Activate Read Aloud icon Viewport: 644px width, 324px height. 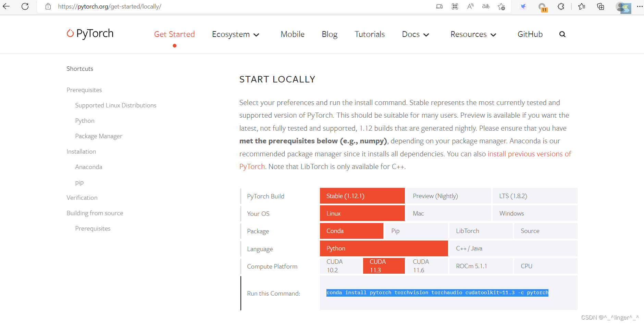tap(470, 6)
